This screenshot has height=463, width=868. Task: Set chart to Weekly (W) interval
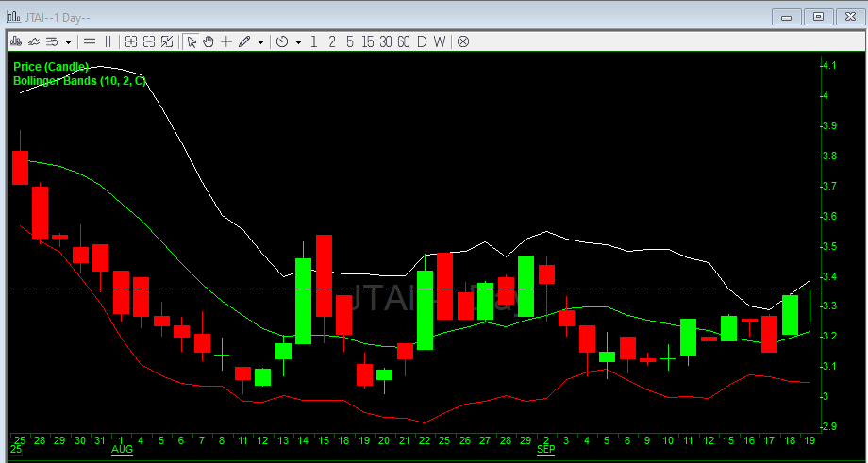click(x=440, y=41)
